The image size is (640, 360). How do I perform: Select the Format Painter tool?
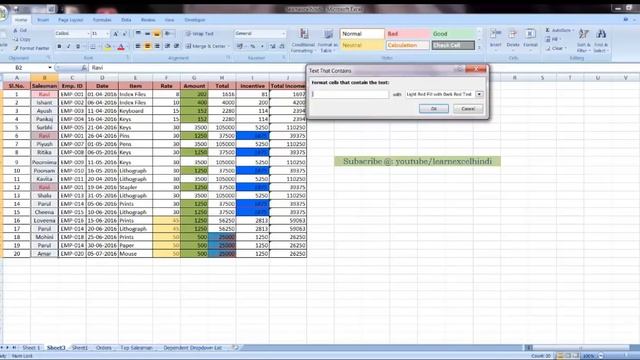[31, 48]
